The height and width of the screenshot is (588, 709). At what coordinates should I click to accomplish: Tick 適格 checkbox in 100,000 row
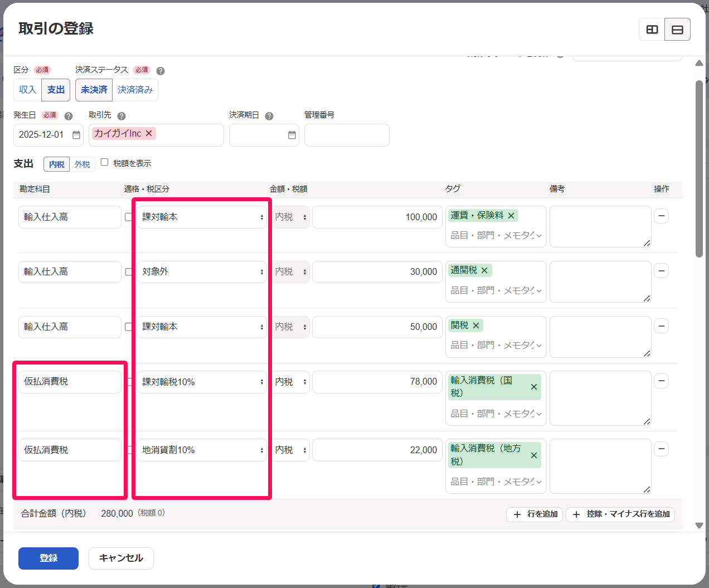(x=129, y=217)
